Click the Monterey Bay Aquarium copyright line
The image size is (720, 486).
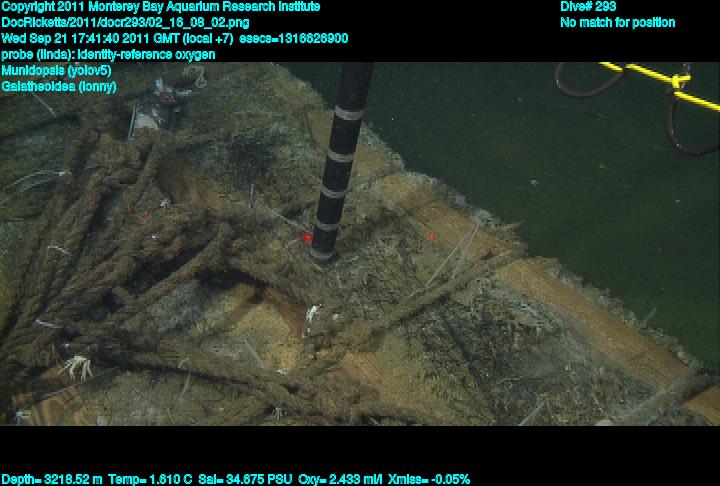(161, 7)
